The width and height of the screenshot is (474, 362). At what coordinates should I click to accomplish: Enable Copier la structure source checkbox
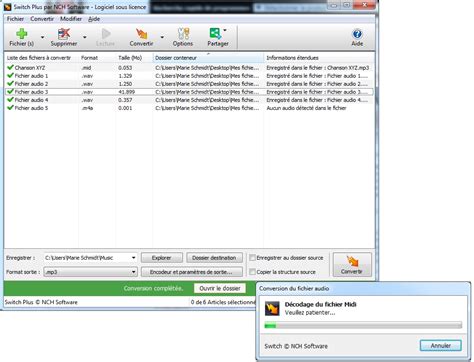coord(252,272)
